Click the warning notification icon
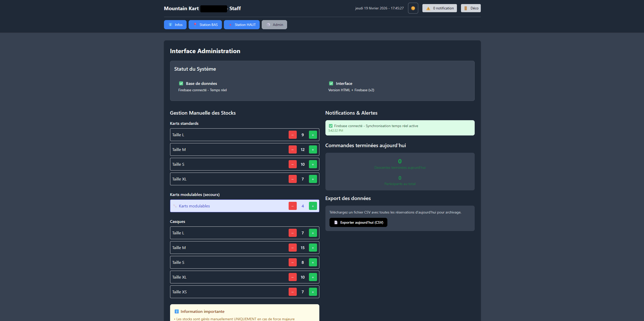 [428, 8]
